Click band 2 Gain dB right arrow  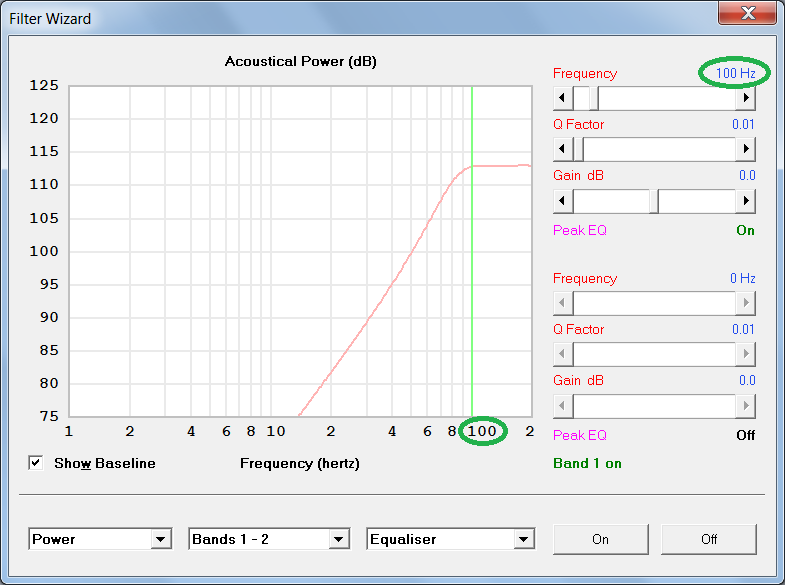point(745,406)
